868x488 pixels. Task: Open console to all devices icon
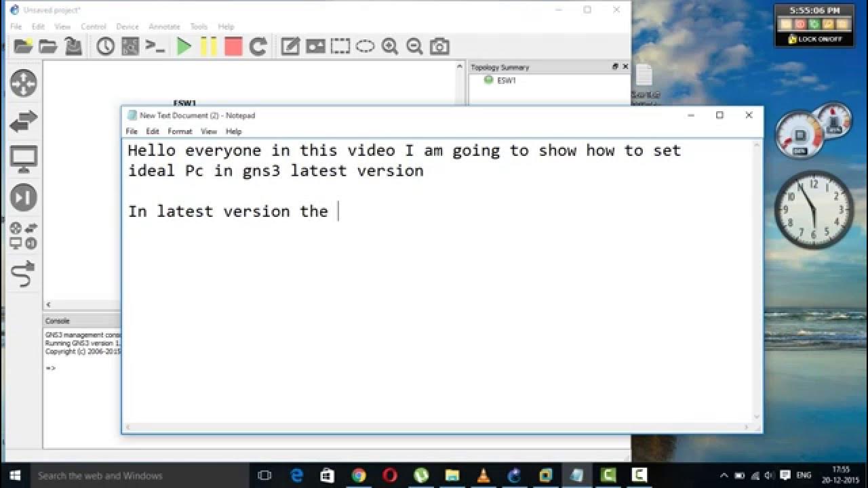pos(155,46)
